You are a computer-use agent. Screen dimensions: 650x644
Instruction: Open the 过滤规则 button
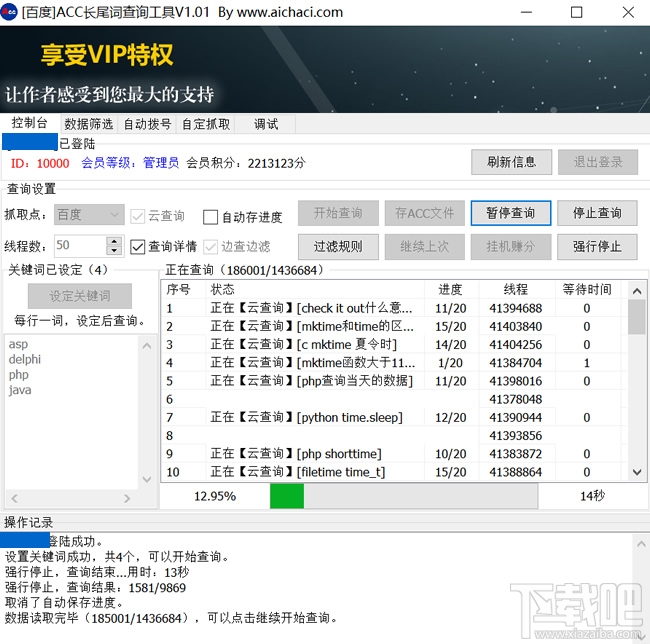coord(338,247)
